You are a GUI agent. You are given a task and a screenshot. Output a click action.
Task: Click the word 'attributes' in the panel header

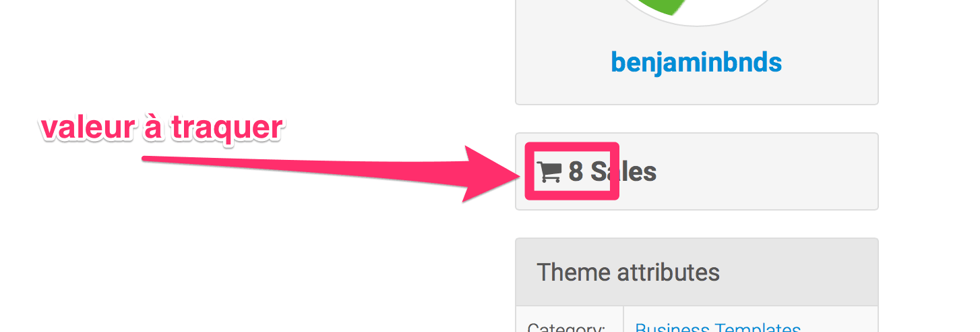coord(668,273)
